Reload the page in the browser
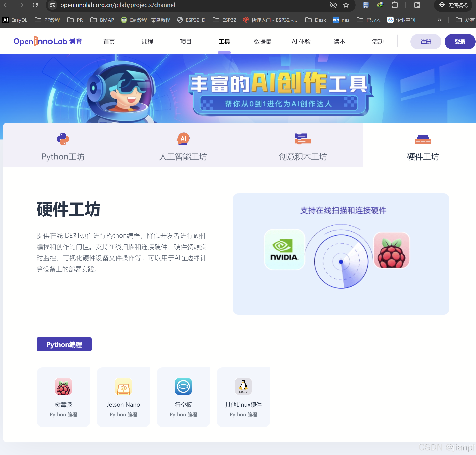The height and width of the screenshot is (455, 476). [35, 5]
